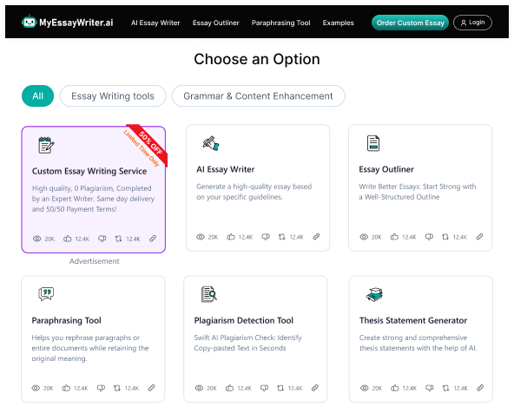Click the views eye icon on Thesis Statement card

coord(364,388)
